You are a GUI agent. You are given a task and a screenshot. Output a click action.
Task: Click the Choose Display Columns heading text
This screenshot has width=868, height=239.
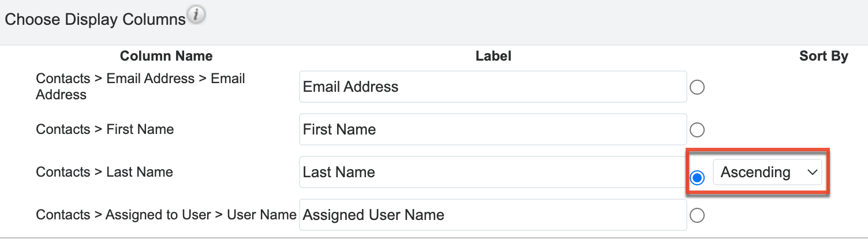click(x=95, y=20)
